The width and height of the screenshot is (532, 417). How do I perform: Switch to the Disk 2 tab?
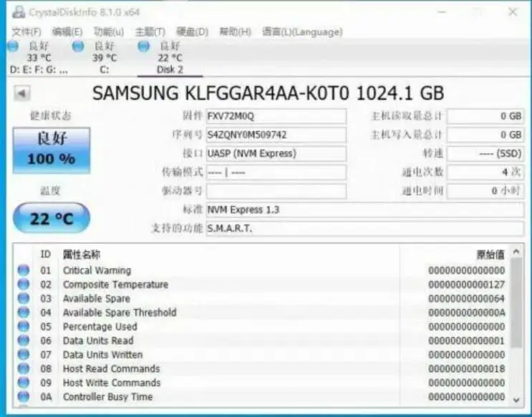point(170,58)
